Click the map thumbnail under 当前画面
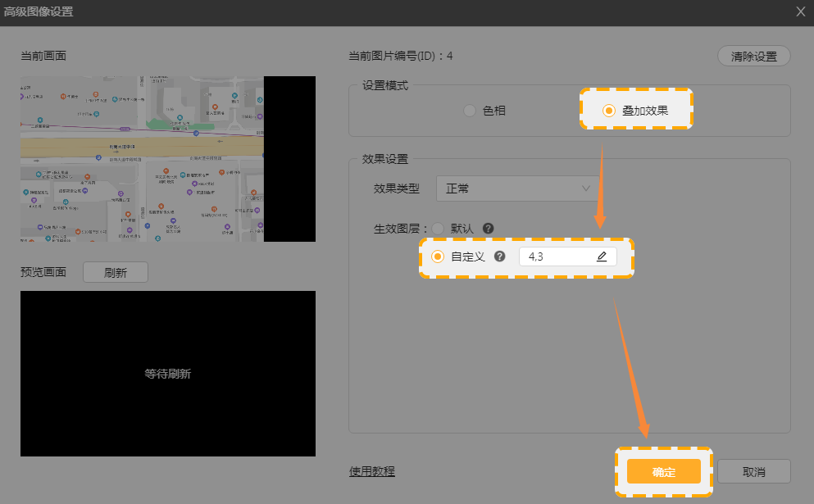This screenshot has height=504, width=814. click(142, 159)
